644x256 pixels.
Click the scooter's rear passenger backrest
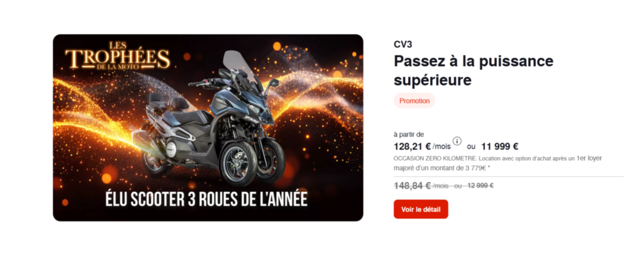pyautogui.click(x=155, y=99)
